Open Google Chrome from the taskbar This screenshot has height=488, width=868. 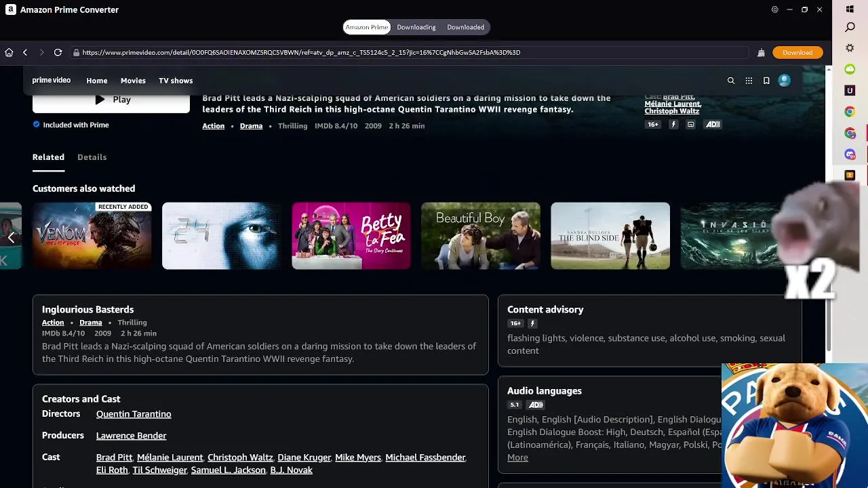click(850, 112)
